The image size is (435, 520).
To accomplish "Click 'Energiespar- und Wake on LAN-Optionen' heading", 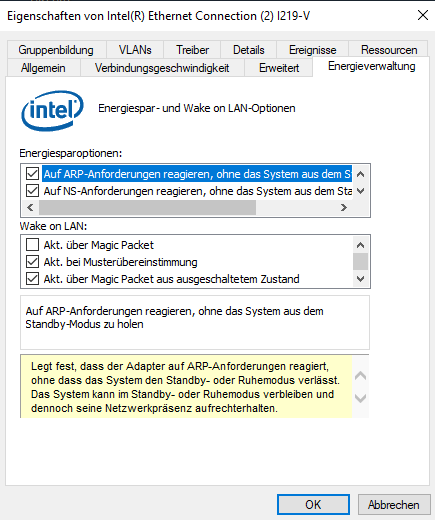I will pos(197,108).
